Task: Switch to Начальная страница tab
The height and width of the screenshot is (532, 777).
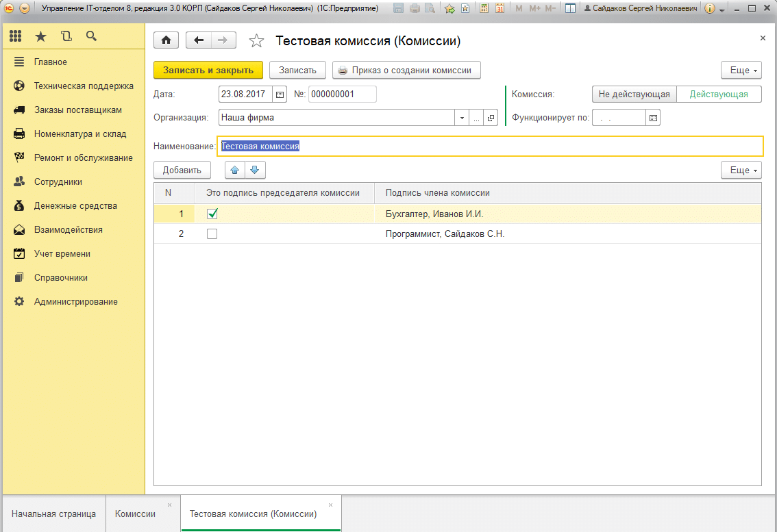Action: 53,514
